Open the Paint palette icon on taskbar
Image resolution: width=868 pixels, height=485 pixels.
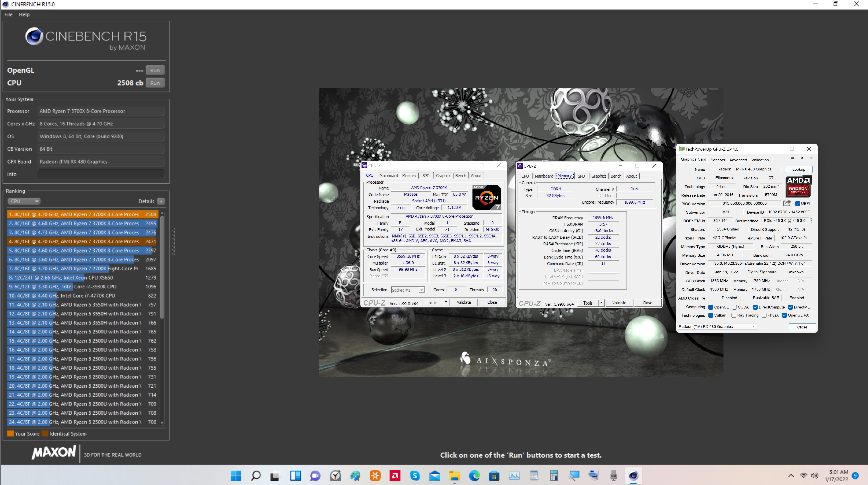[355, 476]
